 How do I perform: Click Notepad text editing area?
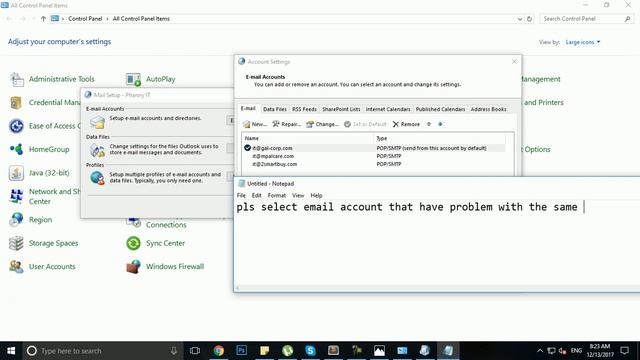[437, 242]
